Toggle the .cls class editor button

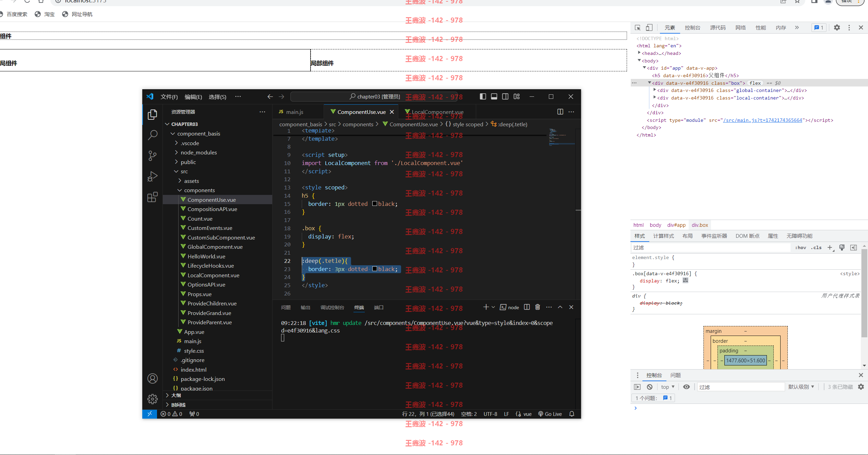[816, 247]
